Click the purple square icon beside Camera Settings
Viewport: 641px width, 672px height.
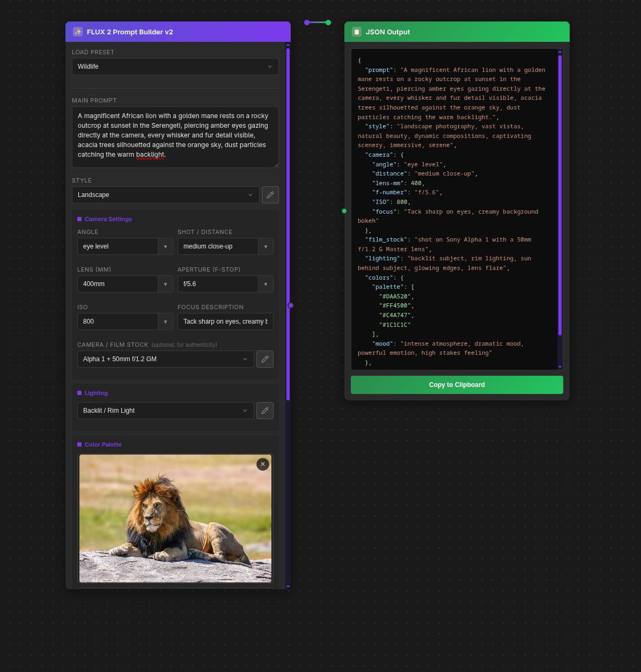pos(79,219)
